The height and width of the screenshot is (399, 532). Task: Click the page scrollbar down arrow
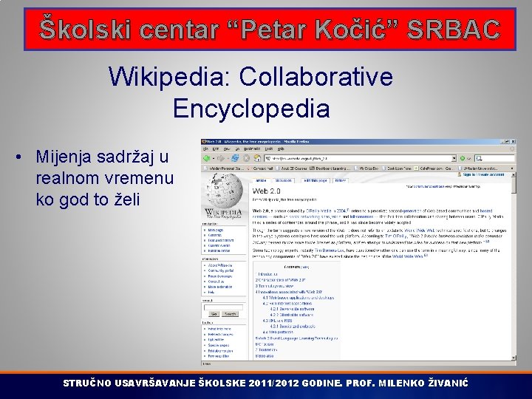click(x=514, y=358)
